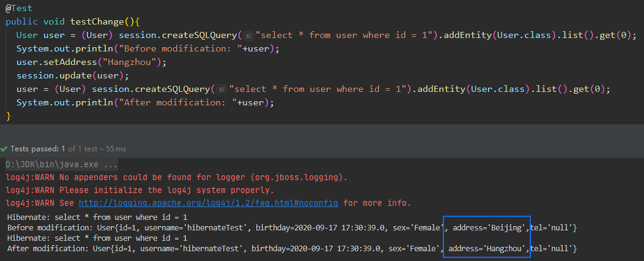Click the user.setAddress("Hangzhou") line
The image size is (644, 261).
pos(92,62)
